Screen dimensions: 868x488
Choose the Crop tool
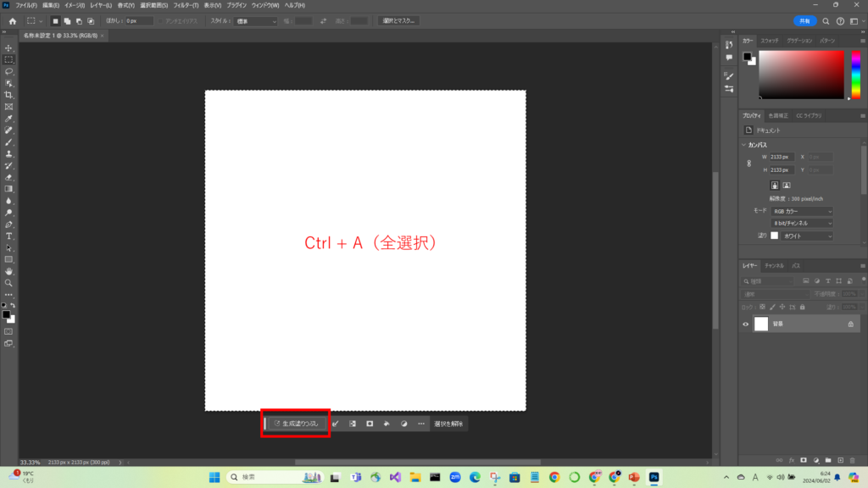(x=8, y=96)
